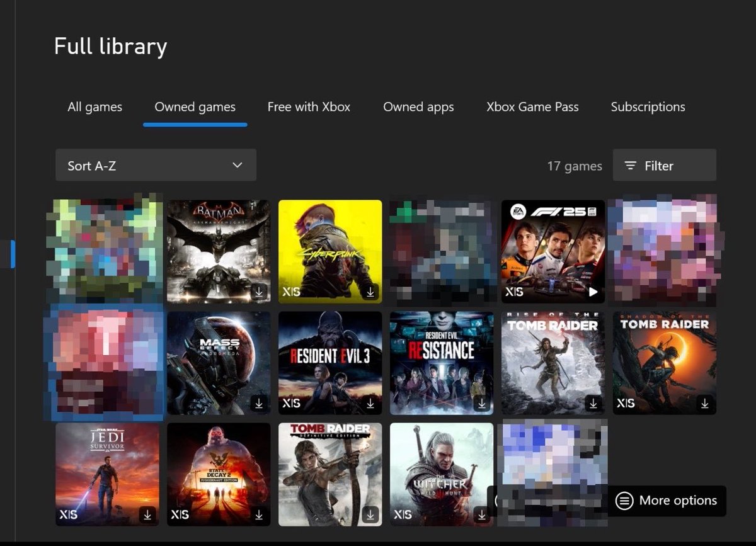Open Tomb Raider Definitive Edition tile
This screenshot has height=546, width=756.
(x=330, y=474)
